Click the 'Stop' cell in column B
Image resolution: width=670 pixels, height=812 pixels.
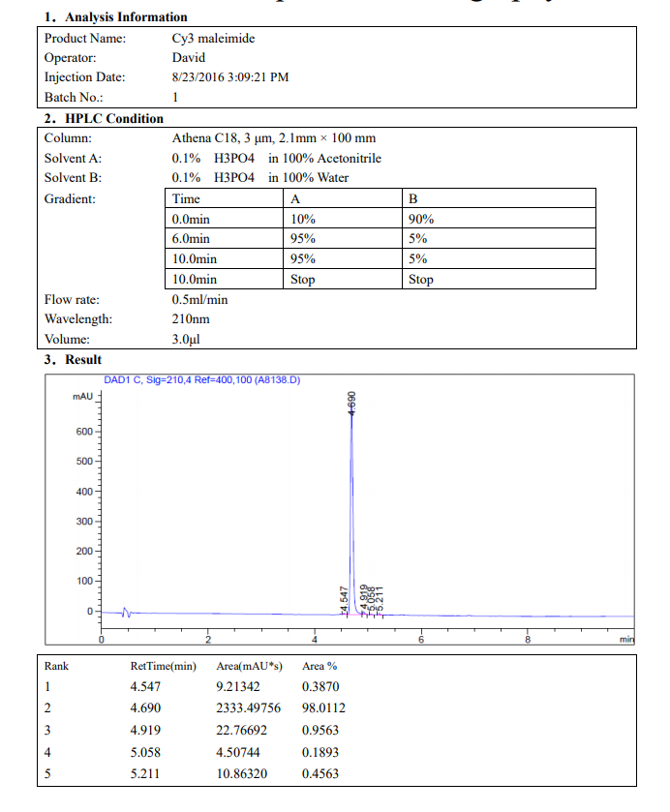tap(420, 280)
